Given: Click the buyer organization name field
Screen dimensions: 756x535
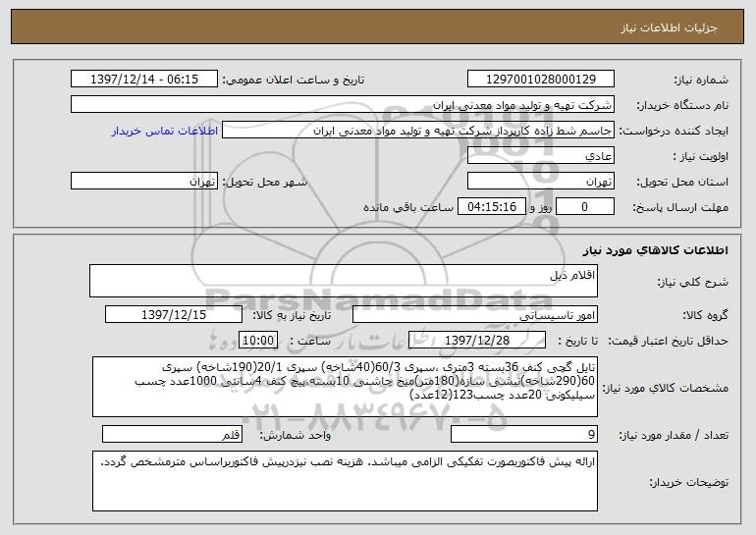Looking at the screenshot, I should (x=343, y=105).
